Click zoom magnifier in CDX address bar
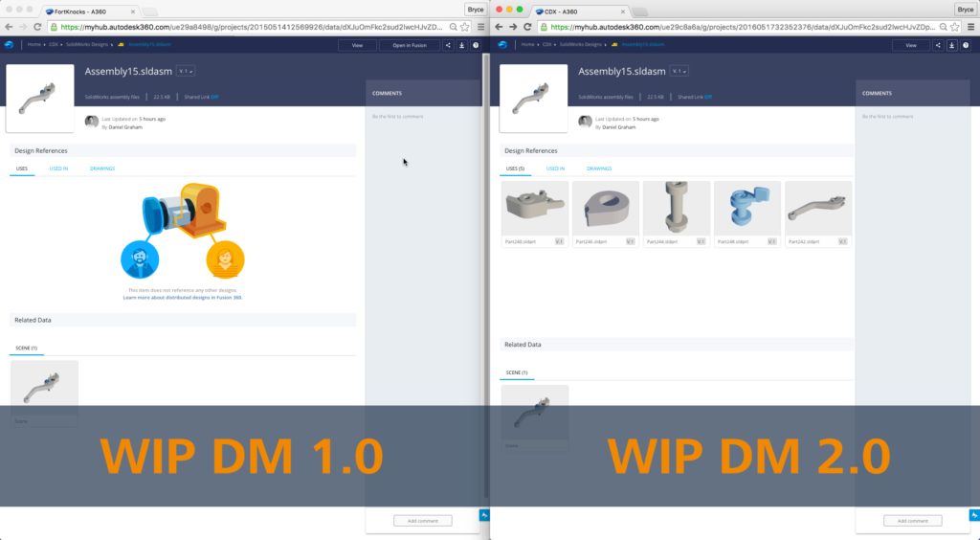980x540 pixels. [943, 27]
